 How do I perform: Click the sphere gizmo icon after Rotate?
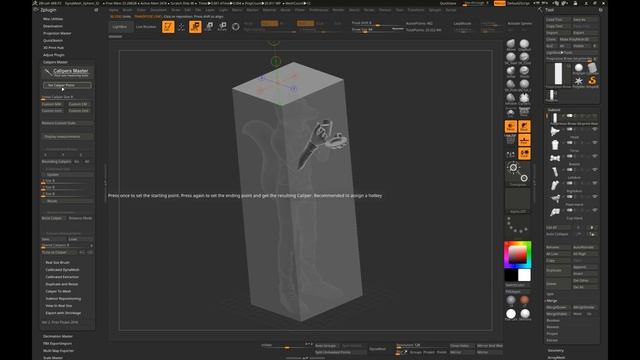pyautogui.click(x=236, y=27)
